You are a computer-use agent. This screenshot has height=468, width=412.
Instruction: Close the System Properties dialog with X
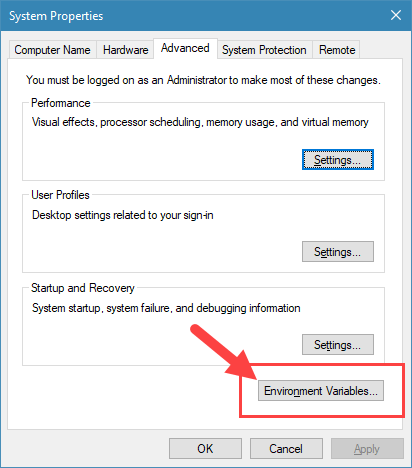click(396, 15)
